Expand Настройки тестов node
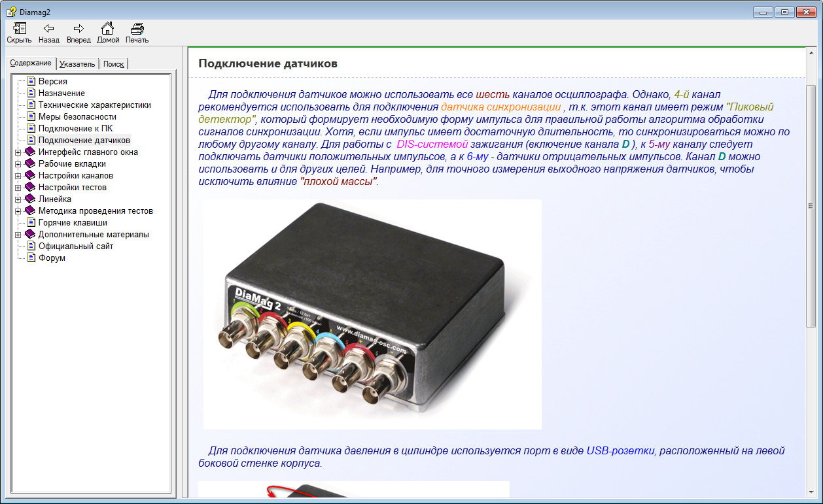The width and height of the screenshot is (823, 504). coord(18,188)
